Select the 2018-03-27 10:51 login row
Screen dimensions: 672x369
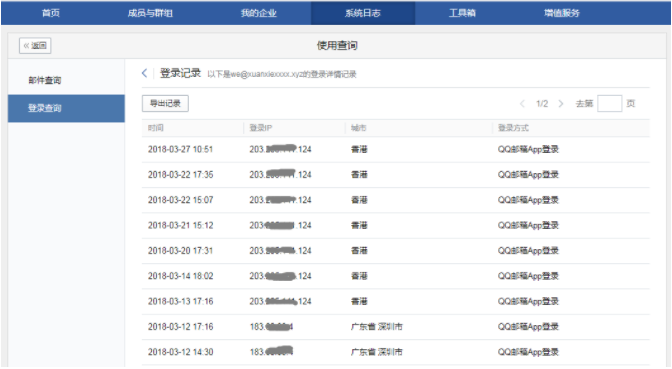pos(396,149)
